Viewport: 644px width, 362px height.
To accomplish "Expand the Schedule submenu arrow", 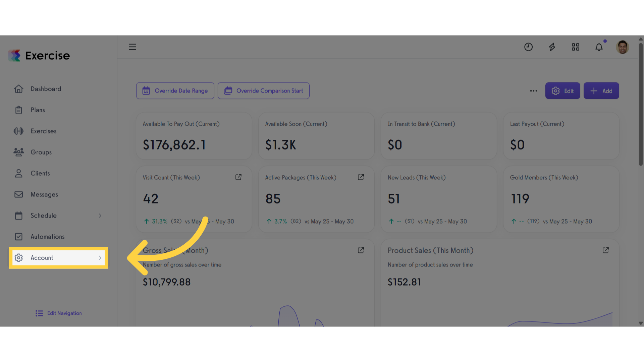I will coord(100,216).
